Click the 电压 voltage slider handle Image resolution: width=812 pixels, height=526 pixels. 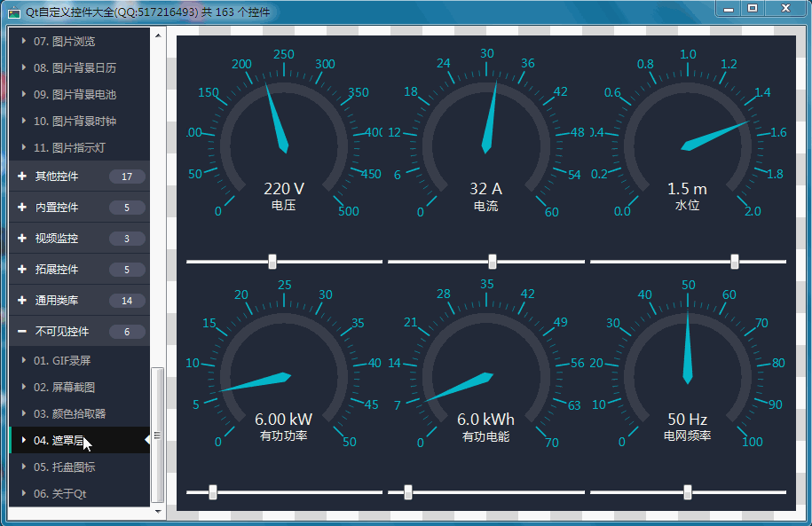[x=272, y=261]
